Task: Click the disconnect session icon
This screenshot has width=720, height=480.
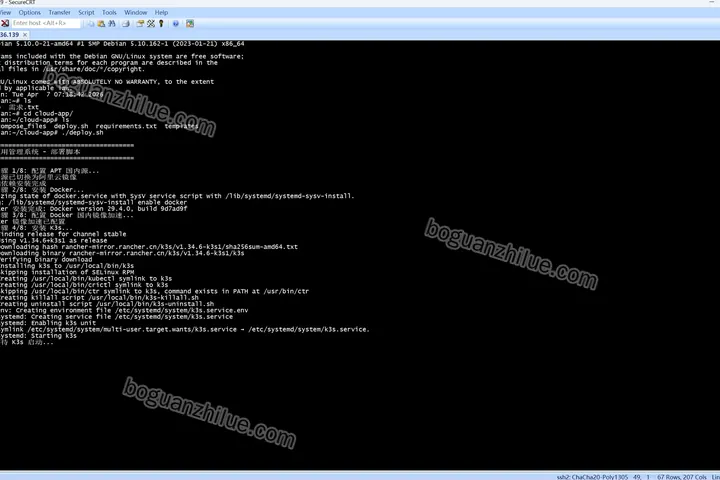Action: (5, 23)
